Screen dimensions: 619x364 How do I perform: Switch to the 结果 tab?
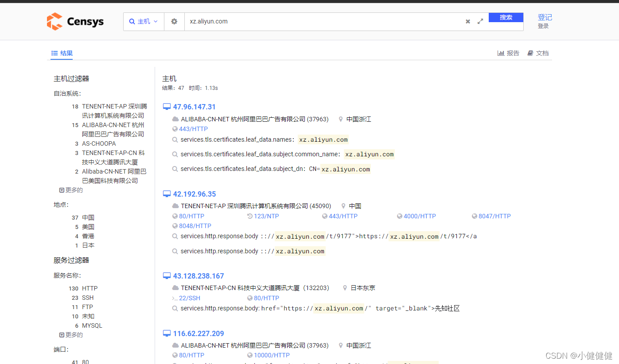62,53
